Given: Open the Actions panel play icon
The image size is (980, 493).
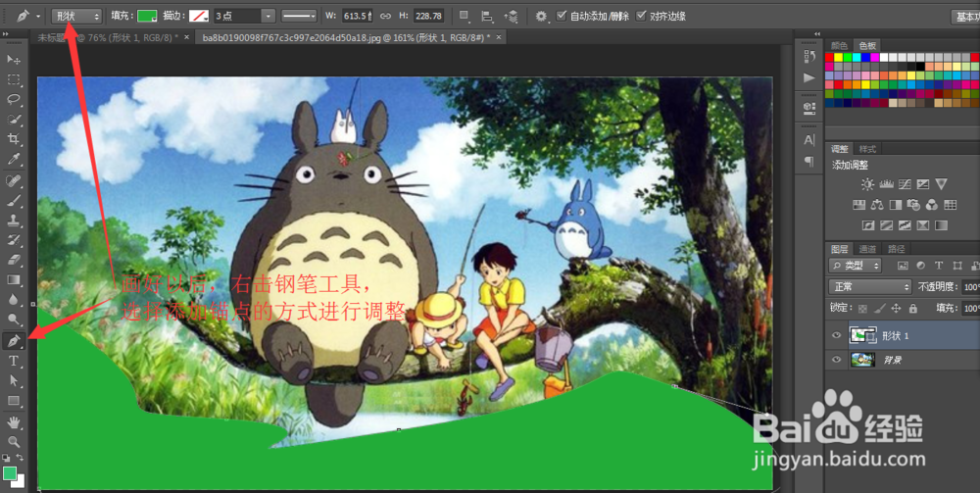Looking at the screenshot, I should pos(809,78).
